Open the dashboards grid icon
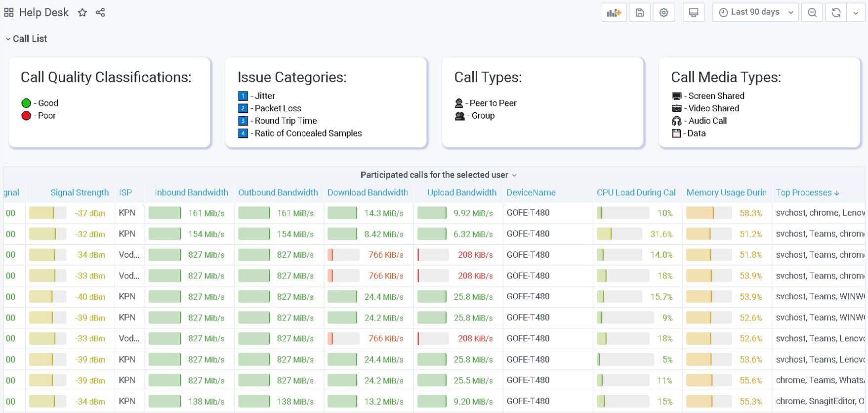The image size is (868, 413). click(x=9, y=13)
